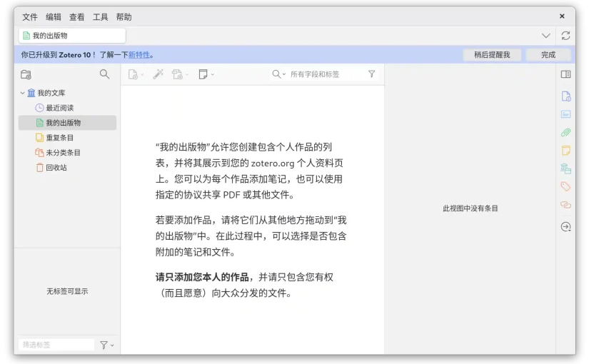Open the 文件 menu
Viewport: 589px width, 364px height.
(30, 17)
